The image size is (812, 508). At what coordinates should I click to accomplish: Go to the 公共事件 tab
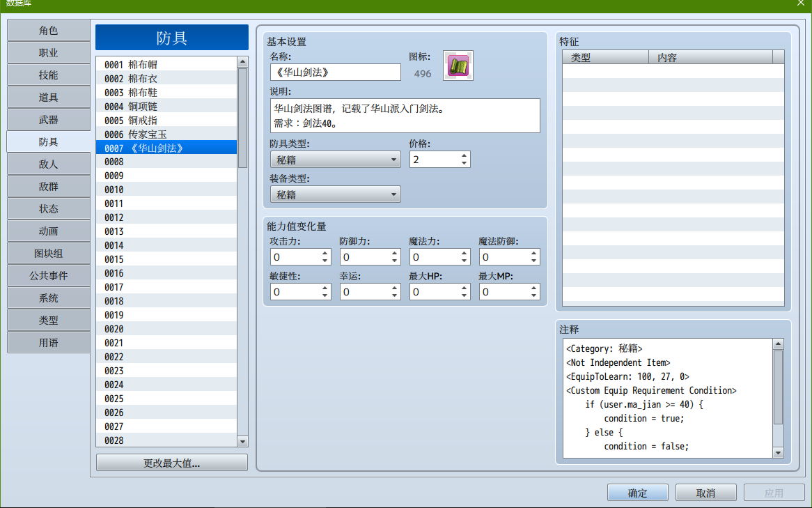[x=49, y=276]
